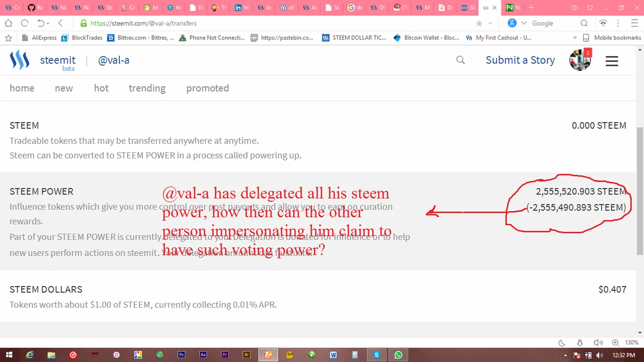
Task: Open the Bitcoin Wallet bookmark
Action: (x=426, y=38)
